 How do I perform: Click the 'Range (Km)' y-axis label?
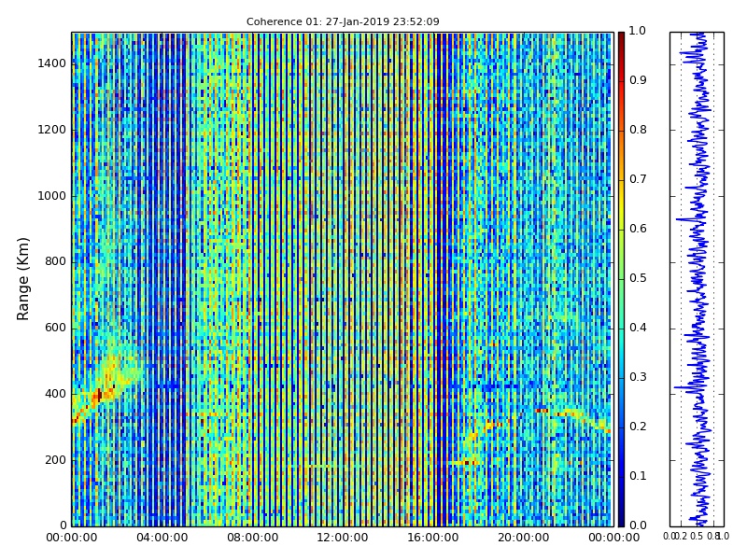[x=22, y=279]
